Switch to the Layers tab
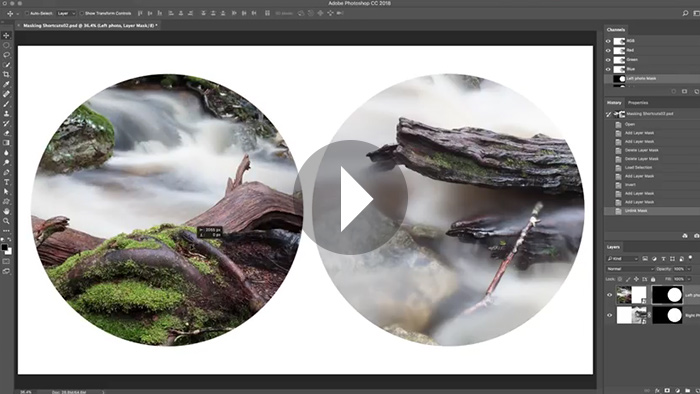 (613, 247)
